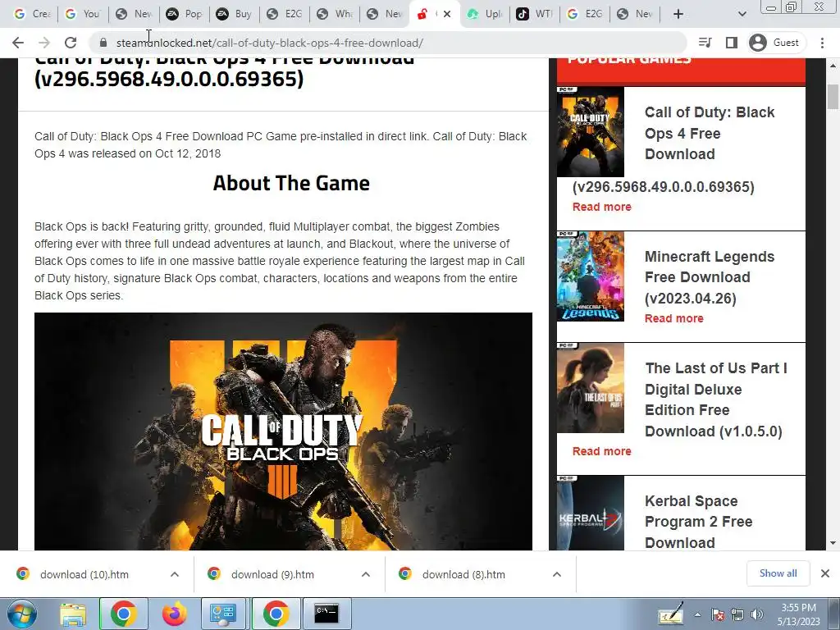
Task: Open the network tray icon
Action: (737, 614)
